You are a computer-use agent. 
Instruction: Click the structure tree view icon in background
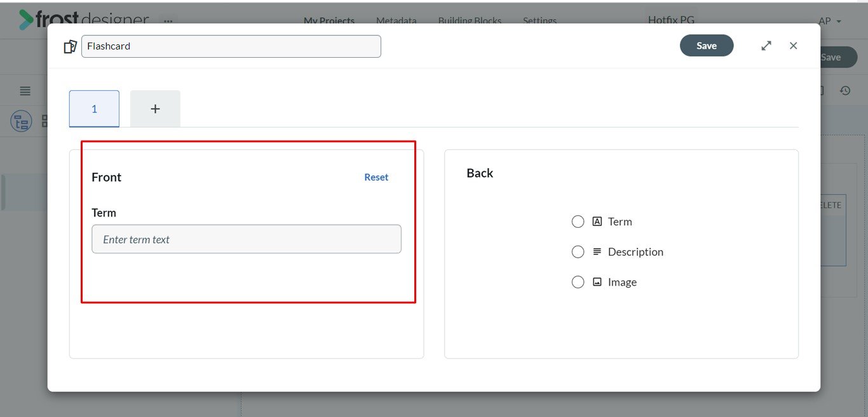22,121
